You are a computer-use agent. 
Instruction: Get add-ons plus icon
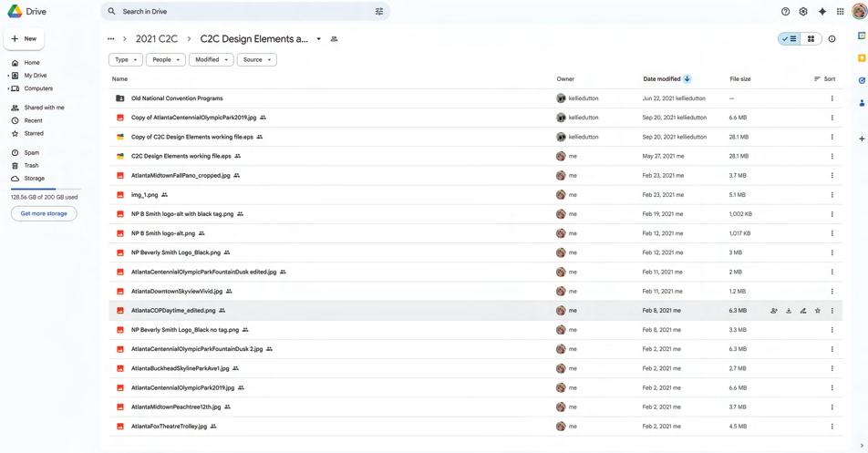862,139
